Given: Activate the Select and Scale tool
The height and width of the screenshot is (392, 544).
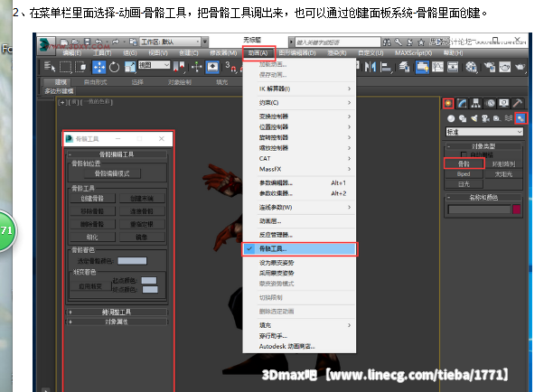Looking at the screenshot, I should [130, 67].
